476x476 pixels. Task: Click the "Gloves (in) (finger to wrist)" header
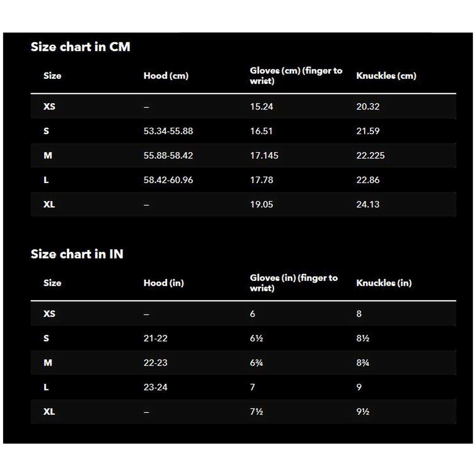click(x=294, y=283)
